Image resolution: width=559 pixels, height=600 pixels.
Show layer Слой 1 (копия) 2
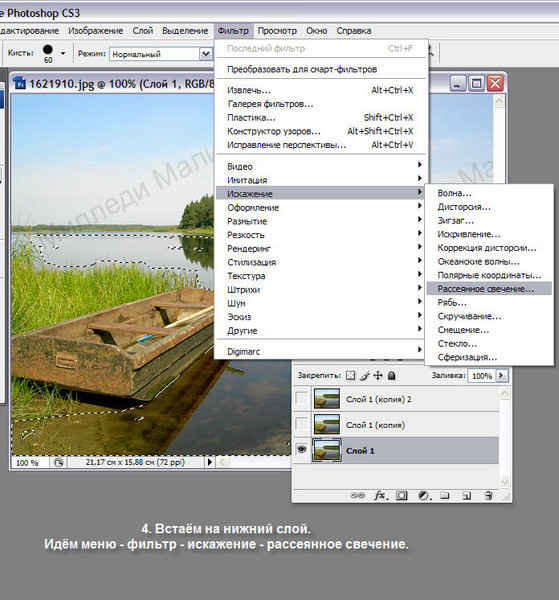pyautogui.click(x=302, y=398)
